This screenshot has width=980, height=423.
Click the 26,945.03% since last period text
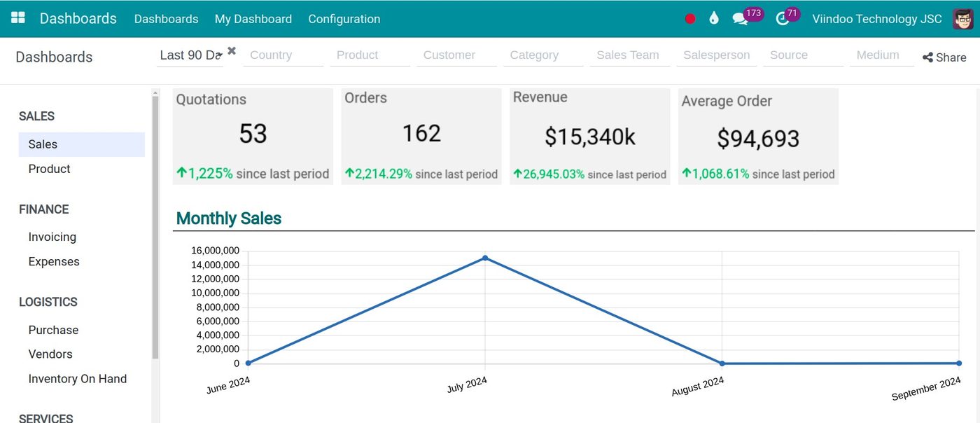590,174
